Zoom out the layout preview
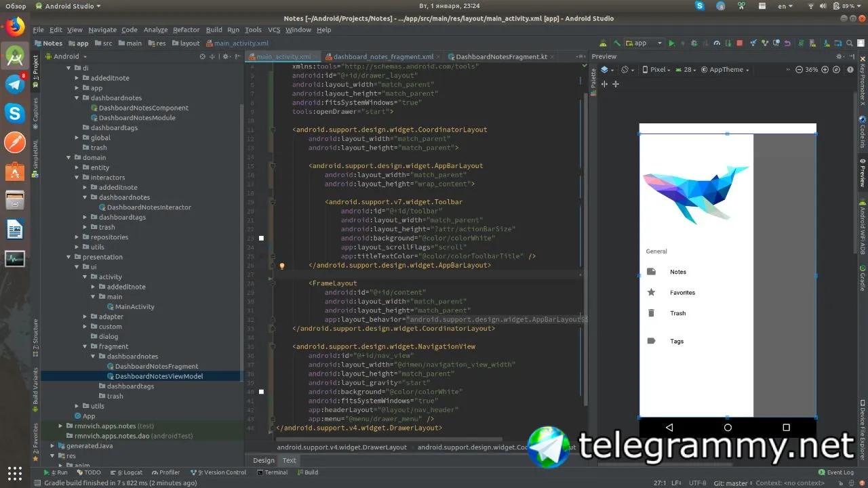868x488 pixels. [x=799, y=70]
